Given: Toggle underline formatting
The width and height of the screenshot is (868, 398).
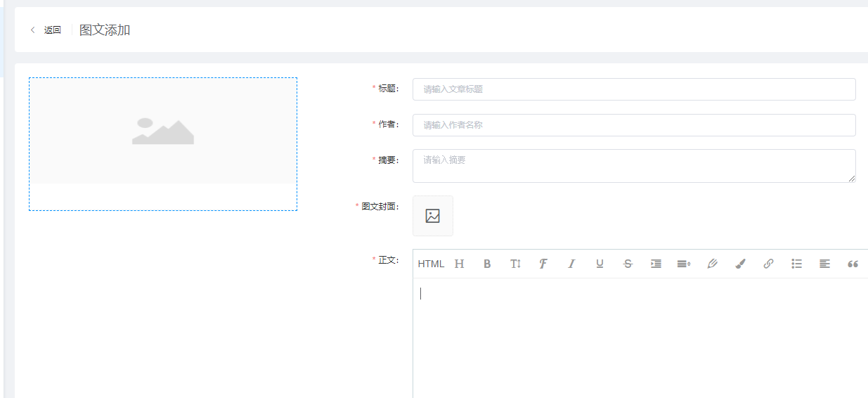Looking at the screenshot, I should point(600,264).
